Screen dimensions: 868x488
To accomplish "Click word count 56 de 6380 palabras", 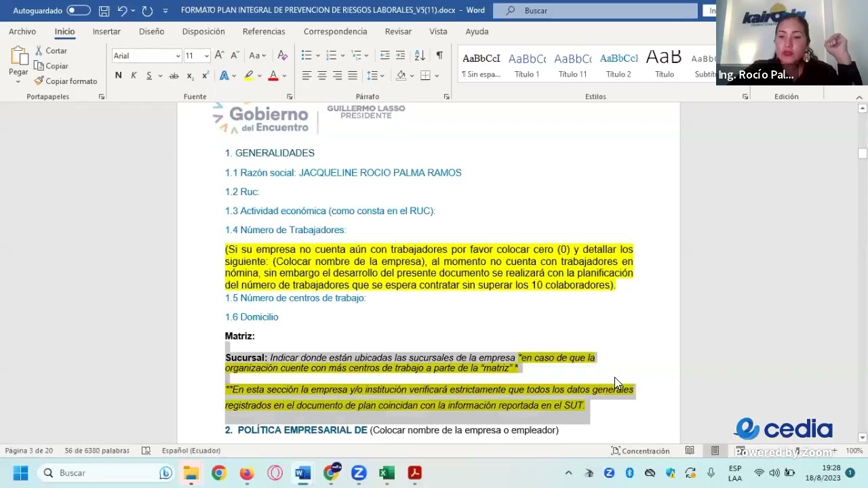I will tap(97, 451).
